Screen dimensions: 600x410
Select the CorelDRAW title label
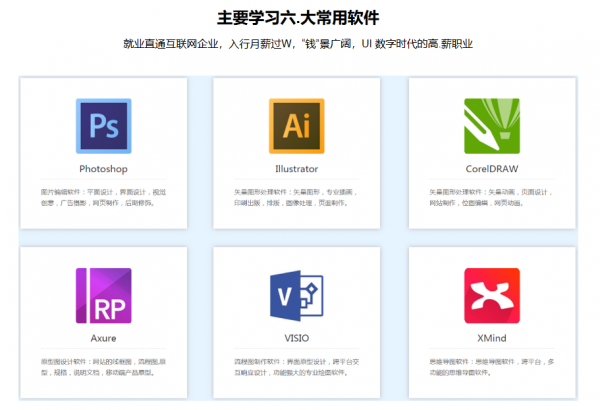pyautogui.click(x=491, y=169)
